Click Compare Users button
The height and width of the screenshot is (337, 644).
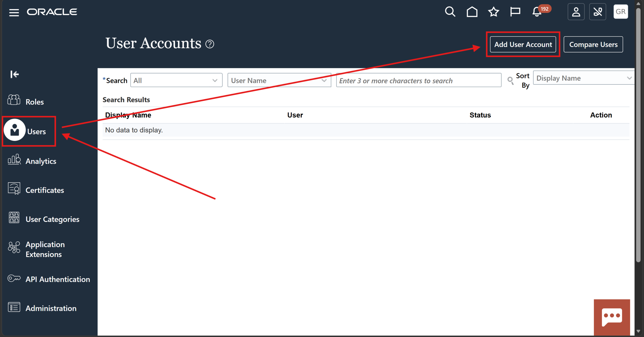[x=593, y=44]
